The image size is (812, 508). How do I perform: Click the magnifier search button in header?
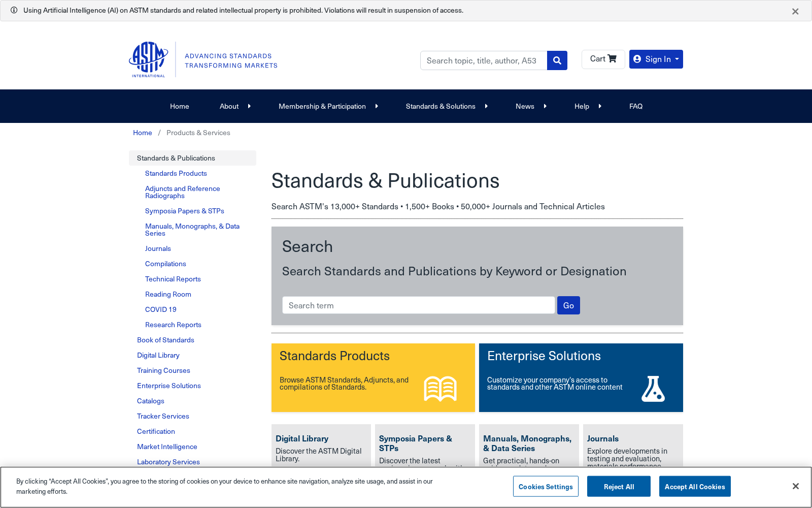[x=557, y=60]
